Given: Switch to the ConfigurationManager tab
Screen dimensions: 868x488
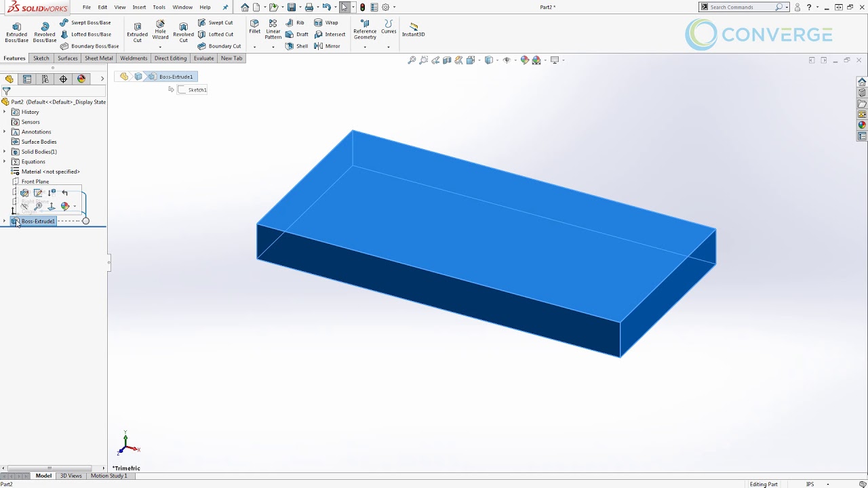Looking at the screenshot, I should (x=45, y=79).
